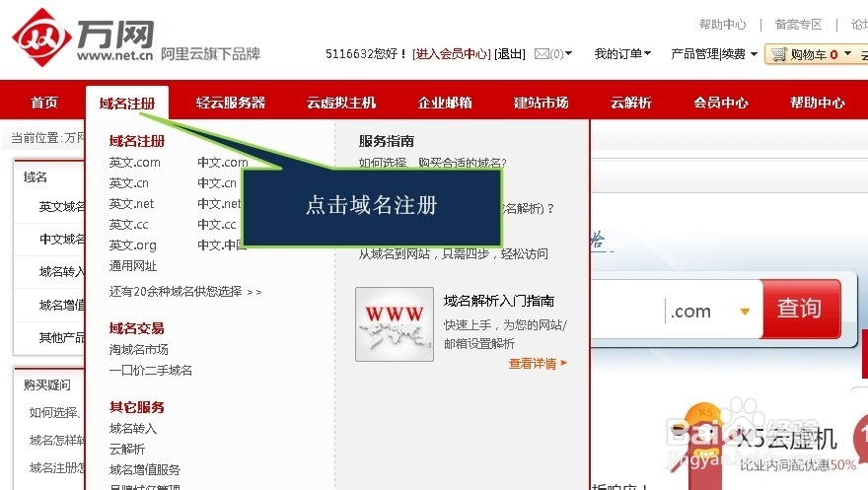Click the WWW domain guide thumbnail
The width and height of the screenshot is (868, 490).
coord(395,324)
